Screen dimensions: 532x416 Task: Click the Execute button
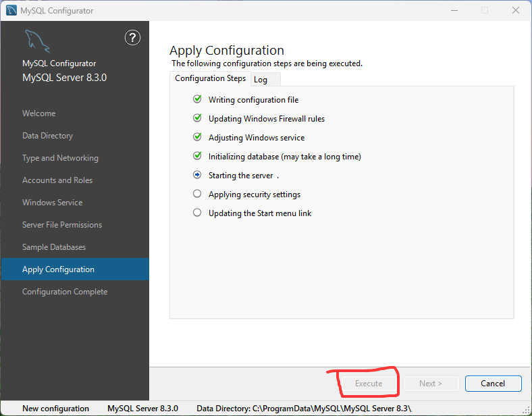click(369, 384)
